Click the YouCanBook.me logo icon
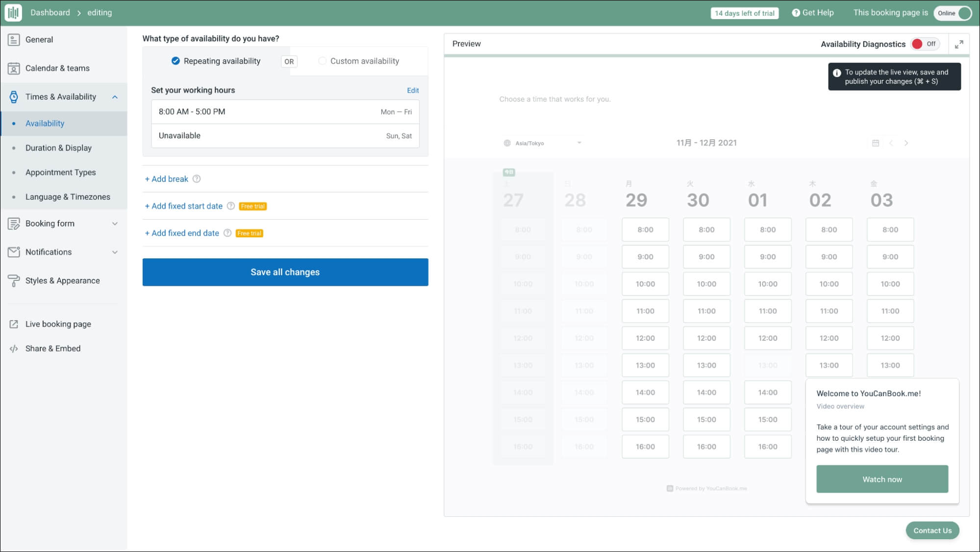Viewport: 980px width, 552px height. point(13,13)
